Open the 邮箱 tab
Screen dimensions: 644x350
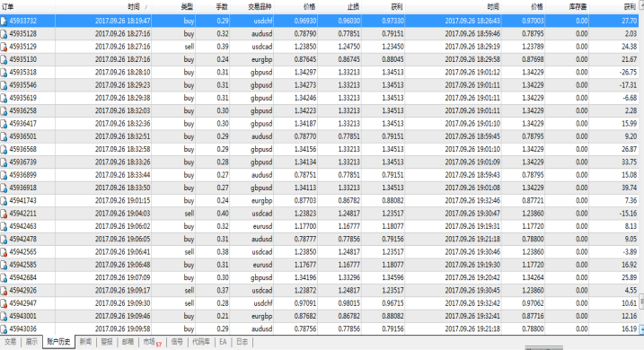(128, 342)
